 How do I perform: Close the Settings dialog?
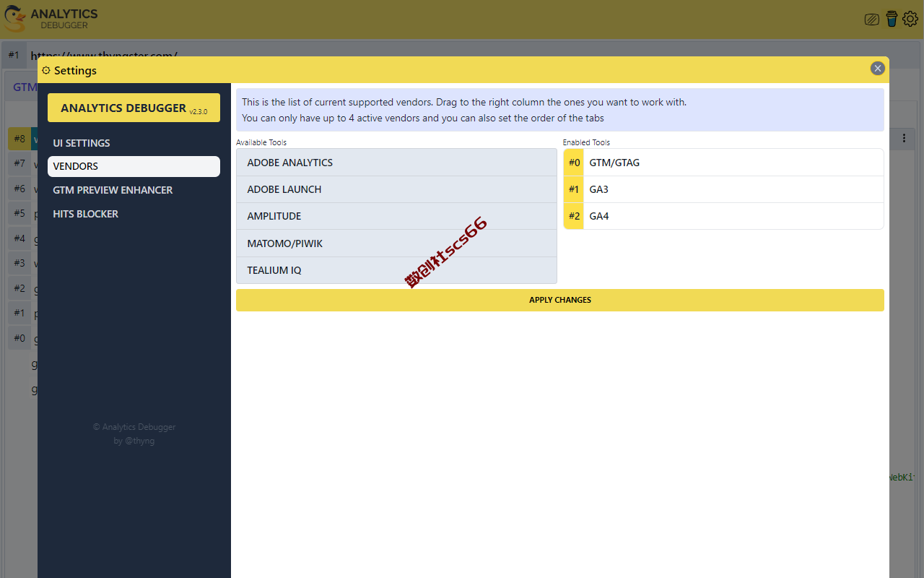click(x=878, y=69)
